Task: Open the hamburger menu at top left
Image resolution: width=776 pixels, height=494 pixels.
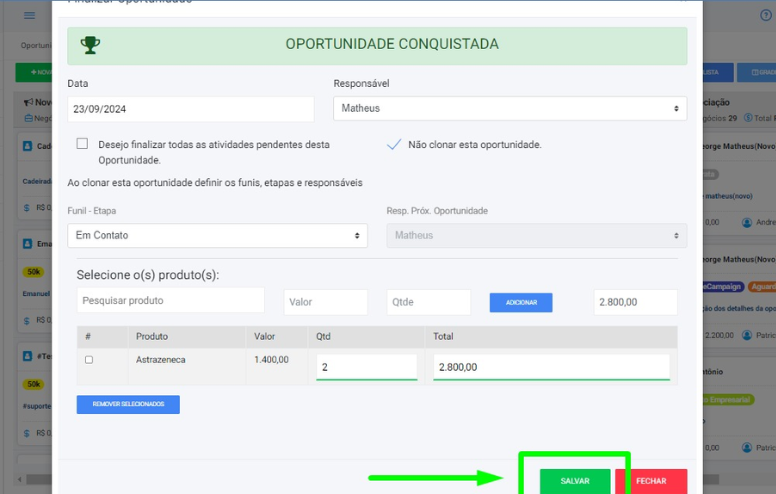Action: [x=29, y=15]
